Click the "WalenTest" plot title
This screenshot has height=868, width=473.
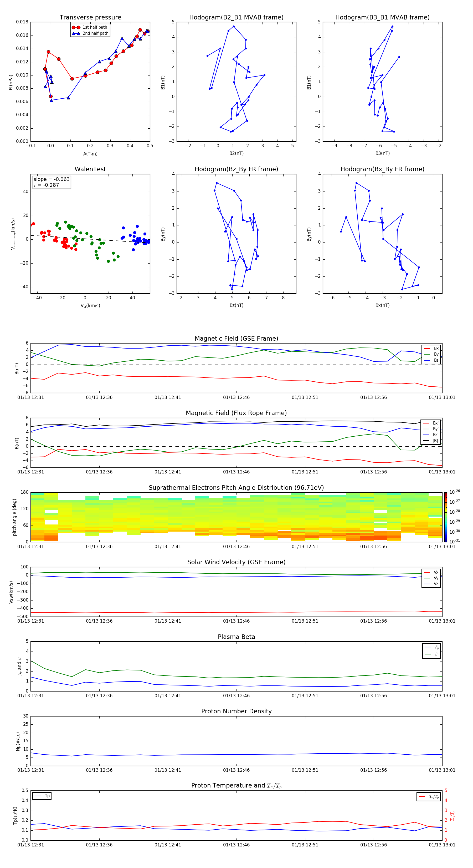pos(90,169)
